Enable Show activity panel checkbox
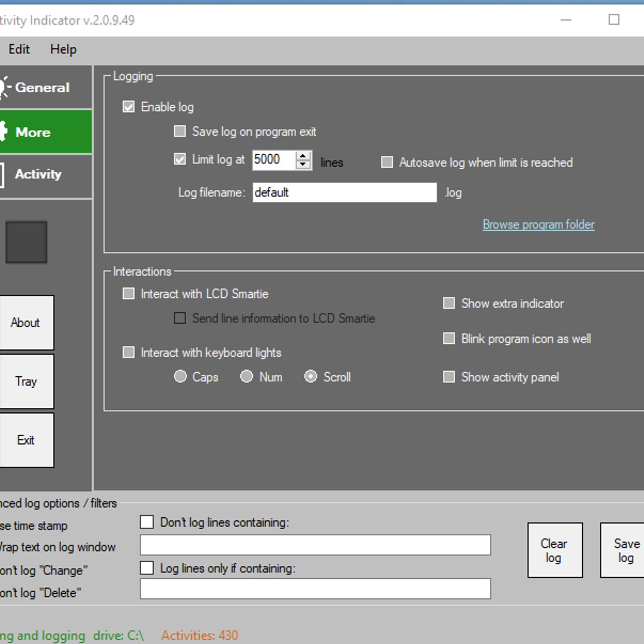The width and height of the screenshot is (644, 644). click(x=449, y=377)
